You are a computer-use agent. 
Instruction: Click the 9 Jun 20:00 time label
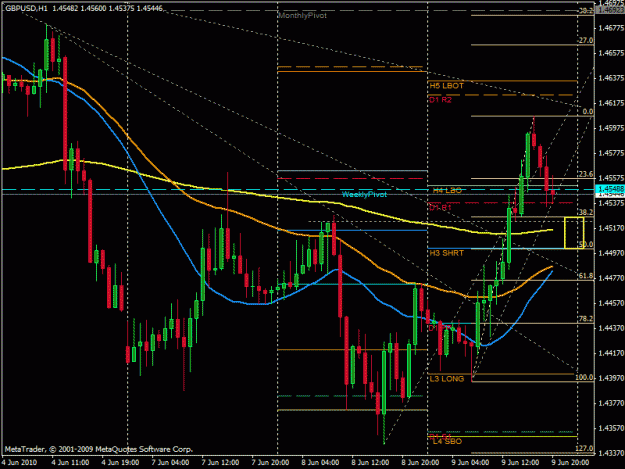(570, 463)
